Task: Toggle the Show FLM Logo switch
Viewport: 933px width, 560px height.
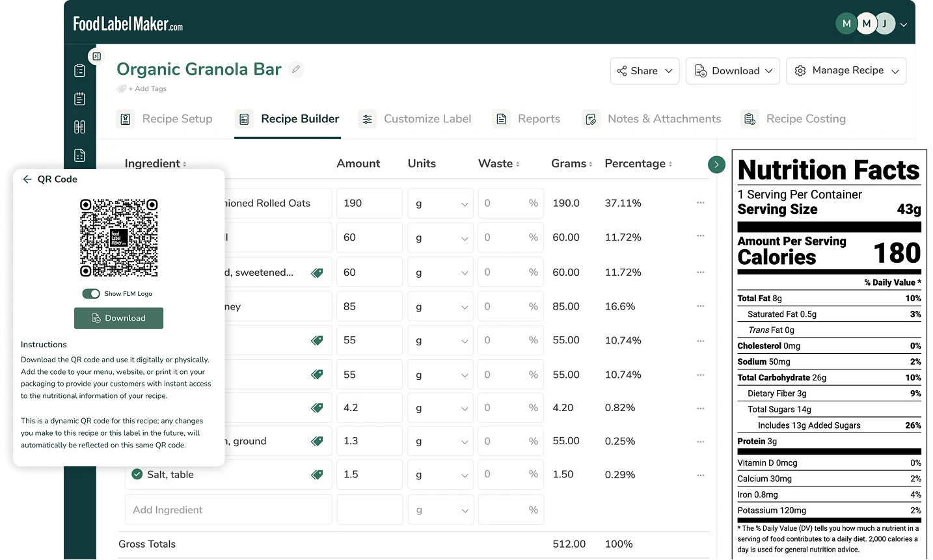Action: click(x=91, y=293)
